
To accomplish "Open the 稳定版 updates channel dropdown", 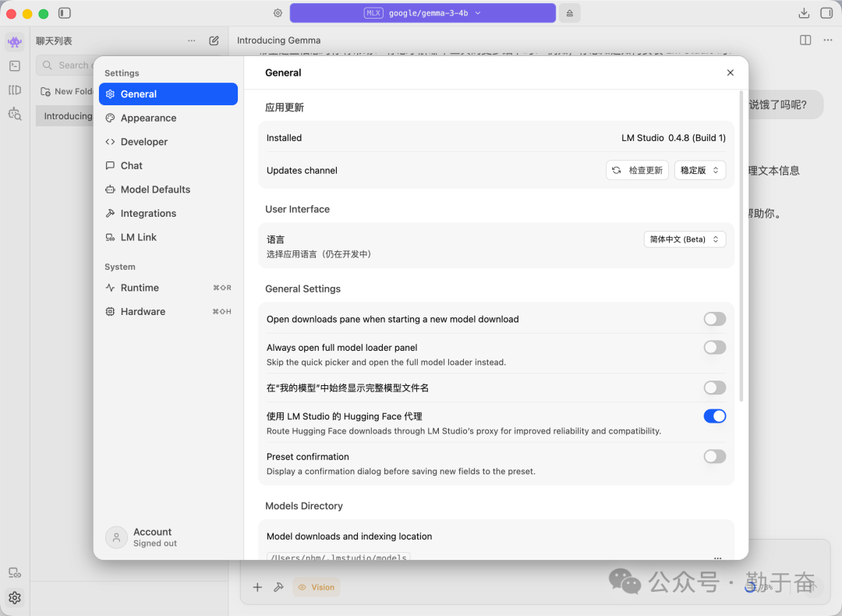I will pyautogui.click(x=699, y=170).
